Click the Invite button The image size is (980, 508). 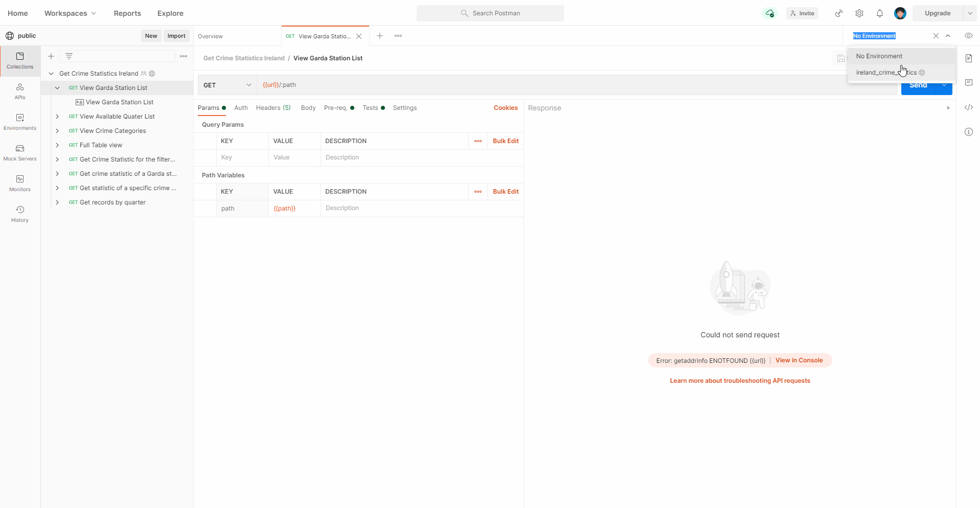(802, 13)
